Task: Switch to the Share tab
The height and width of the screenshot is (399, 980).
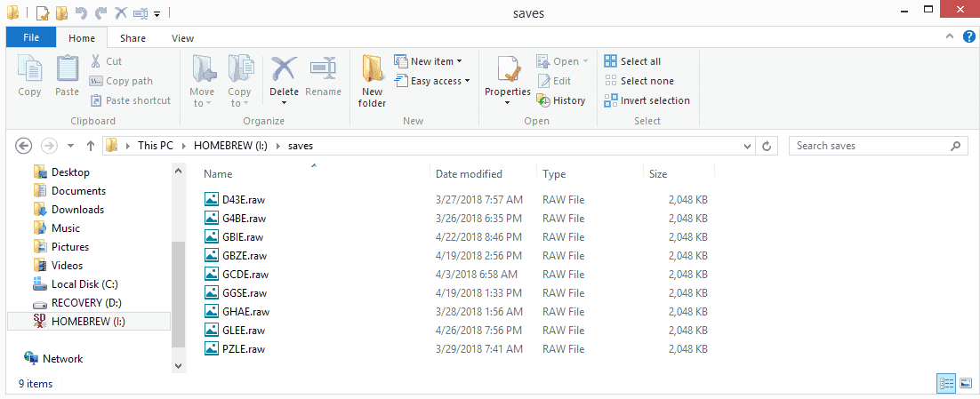Action: [133, 38]
